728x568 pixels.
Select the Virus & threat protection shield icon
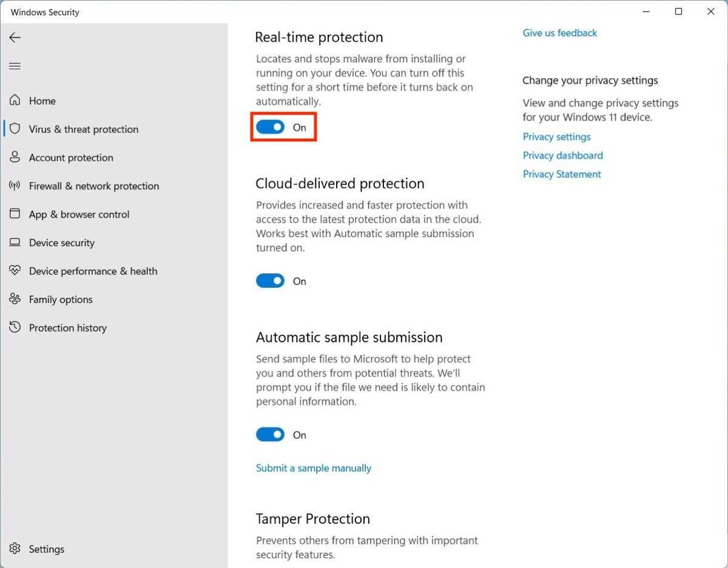(15, 129)
